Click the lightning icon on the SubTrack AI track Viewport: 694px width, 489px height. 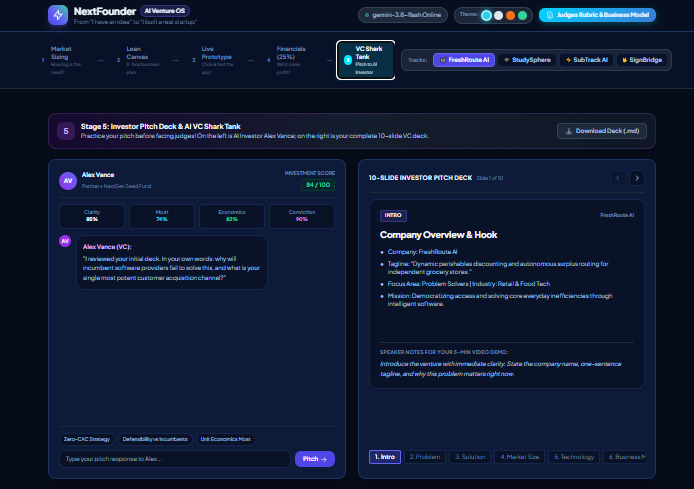tap(568, 60)
